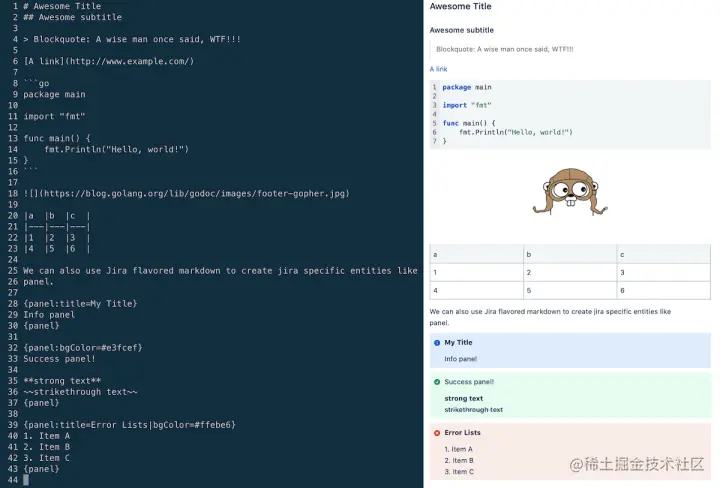The width and height of the screenshot is (720, 488).
Task: Place cursor on editor line '# Awesome Title'
Action: tap(62, 6)
